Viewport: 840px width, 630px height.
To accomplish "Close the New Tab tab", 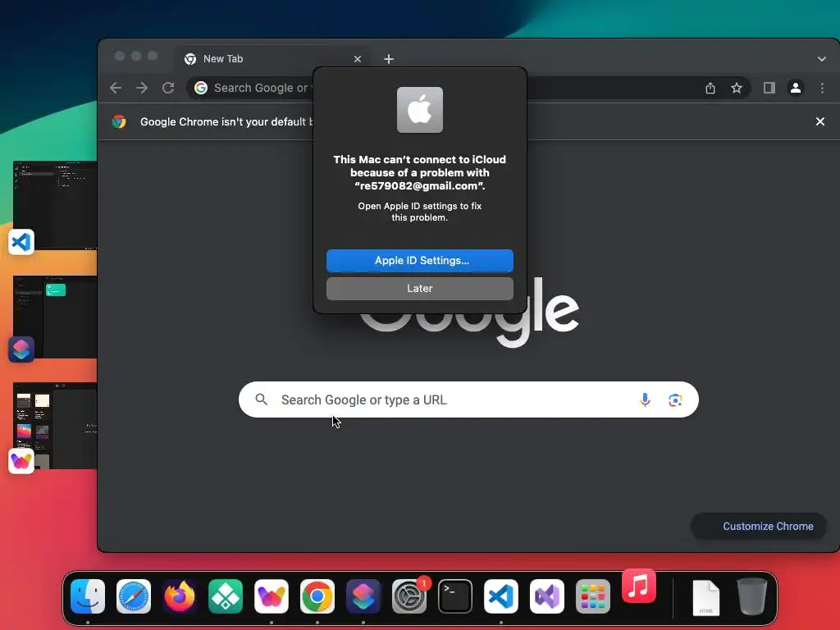I will (x=358, y=59).
